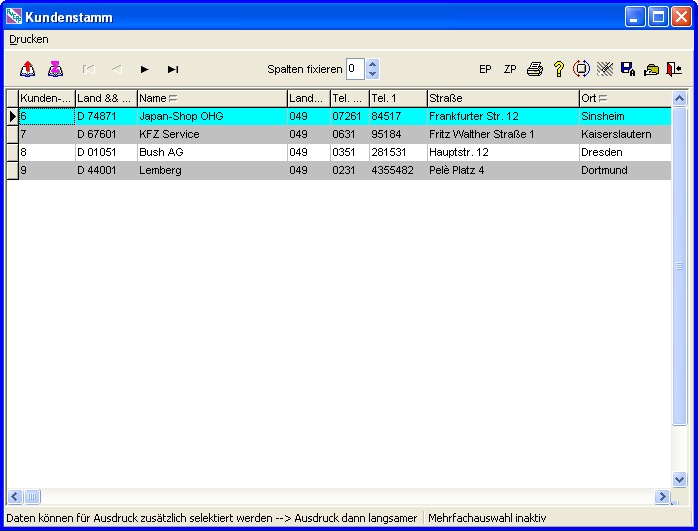Open the Drucken menu
This screenshot has width=698, height=531.
(x=29, y=39)
